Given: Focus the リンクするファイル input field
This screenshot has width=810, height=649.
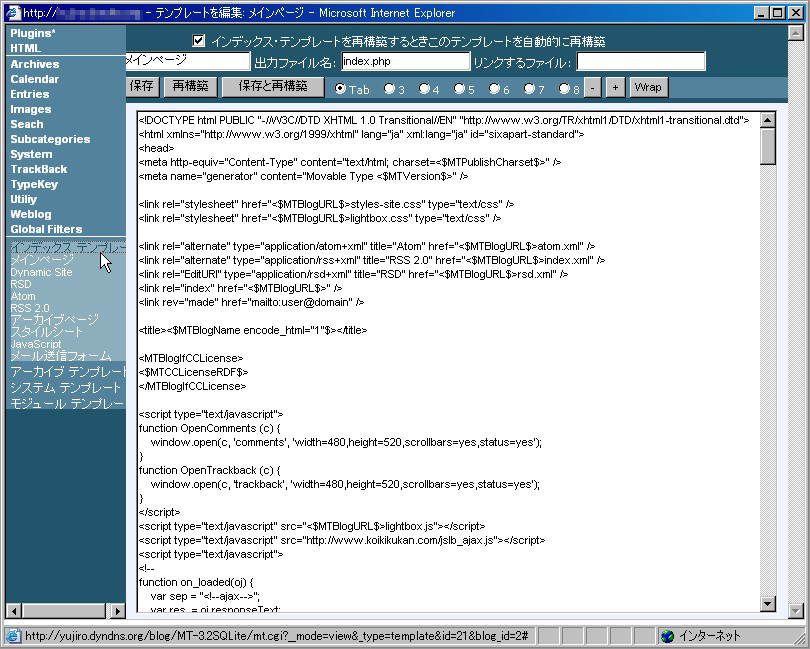Looking at the screenshot, I should coord(641,61).
